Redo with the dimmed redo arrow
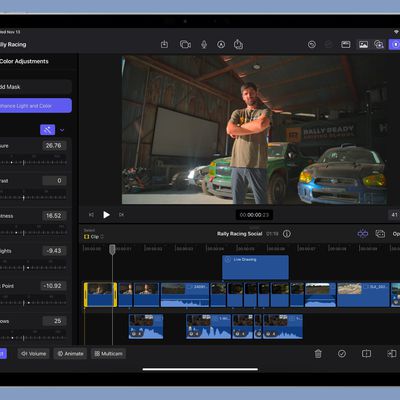 click(328, 44)
